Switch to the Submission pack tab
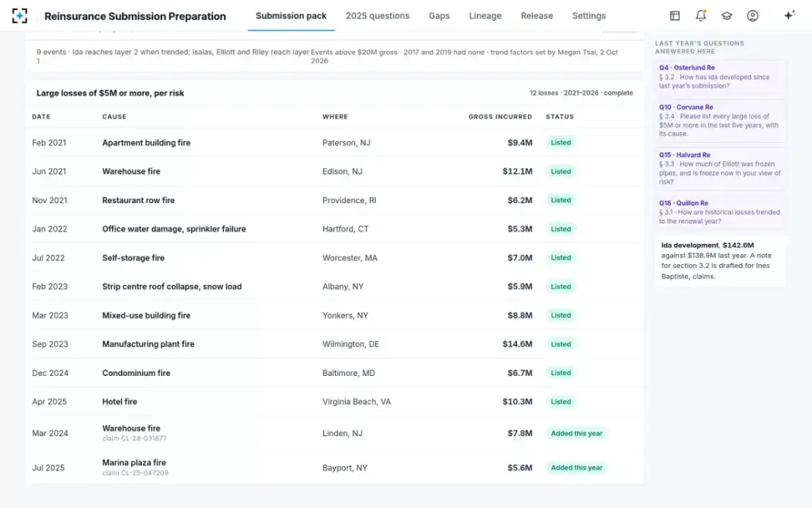This screenshot has height=508, width=812. tap(291, 16)
